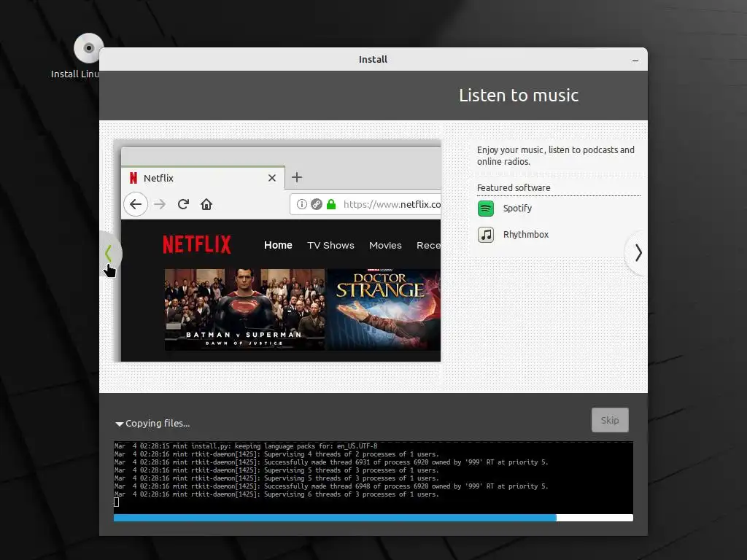The image size is (747, 560).
Task: Click log line mentioning thread 6948
Action: [331, 486]
